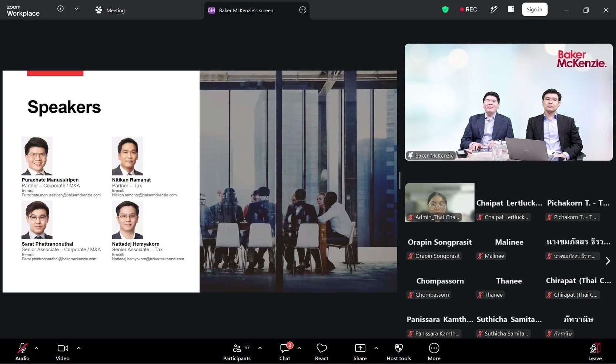
Task: Click the REC recording indicator
Action: point(468,10)
